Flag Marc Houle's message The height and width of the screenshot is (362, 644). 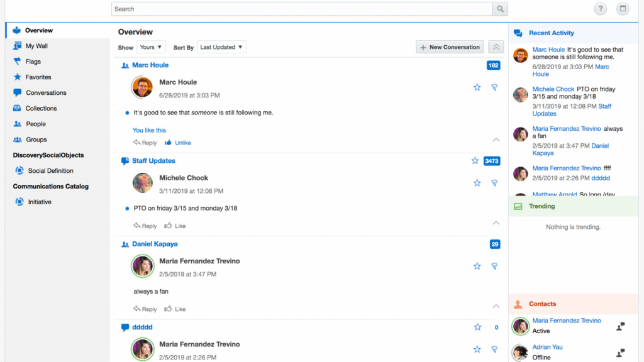click(494, 87)
